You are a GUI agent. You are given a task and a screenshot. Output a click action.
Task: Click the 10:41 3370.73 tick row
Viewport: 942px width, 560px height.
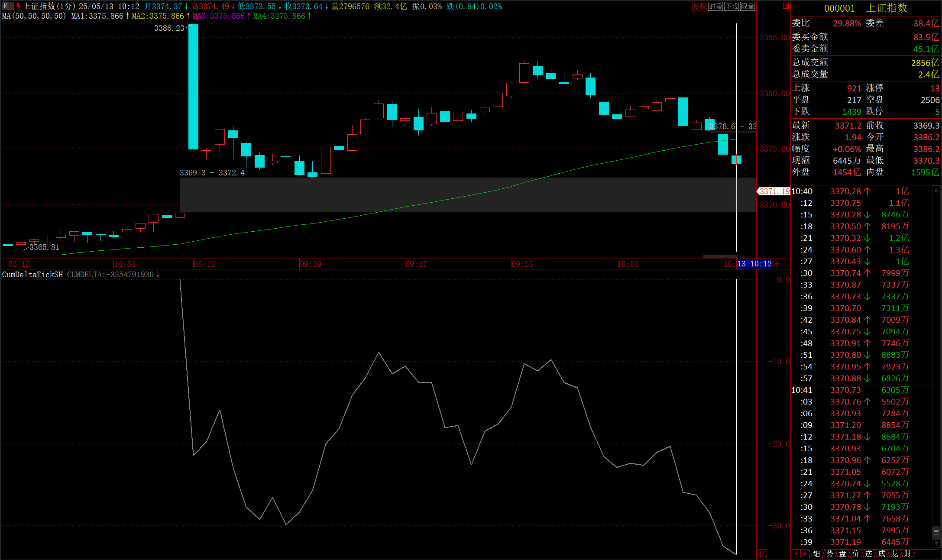(861, 390)
